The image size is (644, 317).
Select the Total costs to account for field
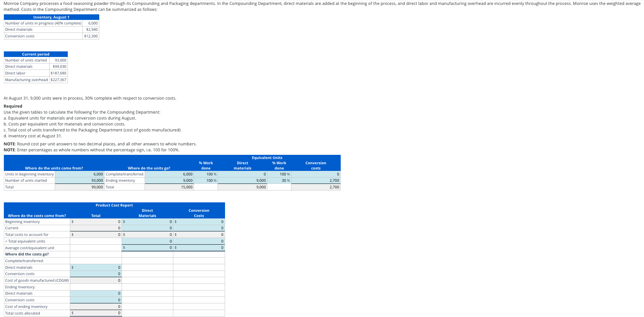95,235
